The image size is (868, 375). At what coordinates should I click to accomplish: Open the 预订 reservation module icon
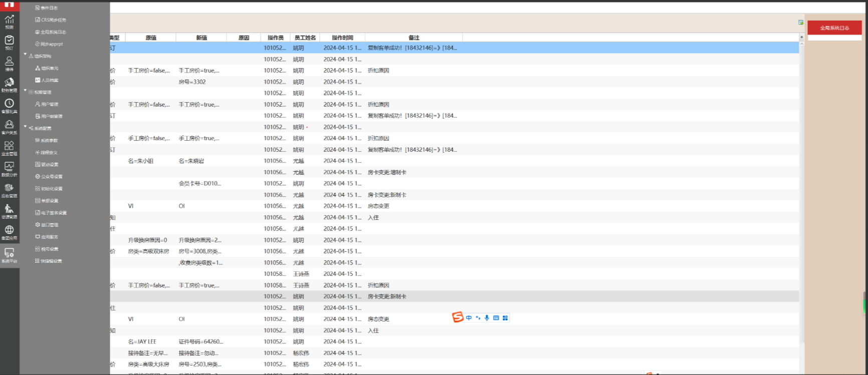[x=9, y=42]
